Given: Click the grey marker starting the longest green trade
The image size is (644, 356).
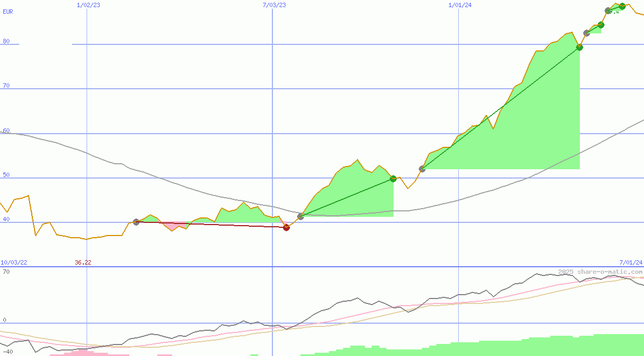Looking at the screenshot, I should (x=422, y=169).
